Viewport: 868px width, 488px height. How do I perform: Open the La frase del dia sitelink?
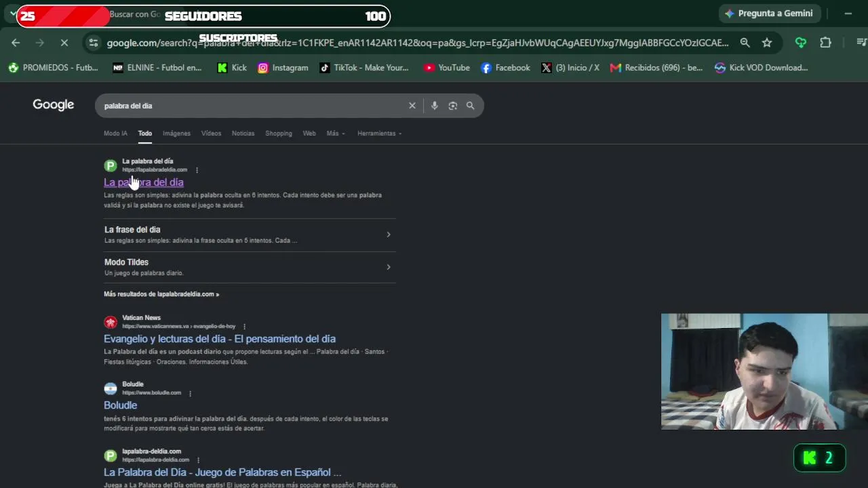[x=132, y=230]
